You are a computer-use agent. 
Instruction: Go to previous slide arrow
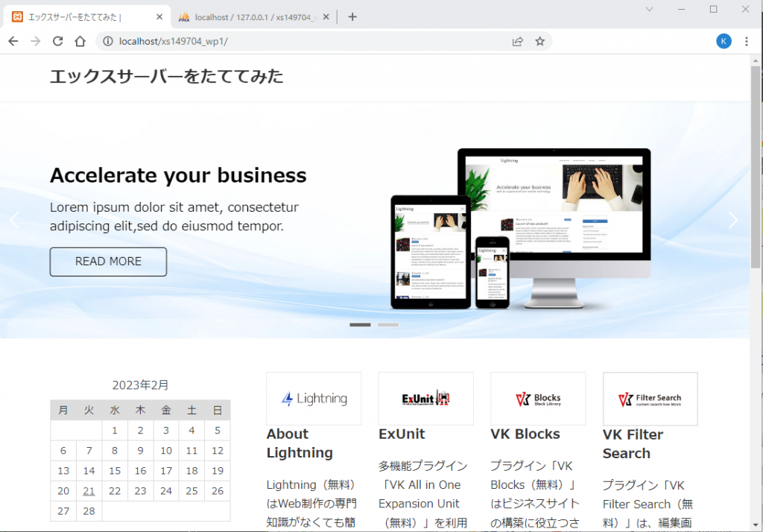coord(14,220)
